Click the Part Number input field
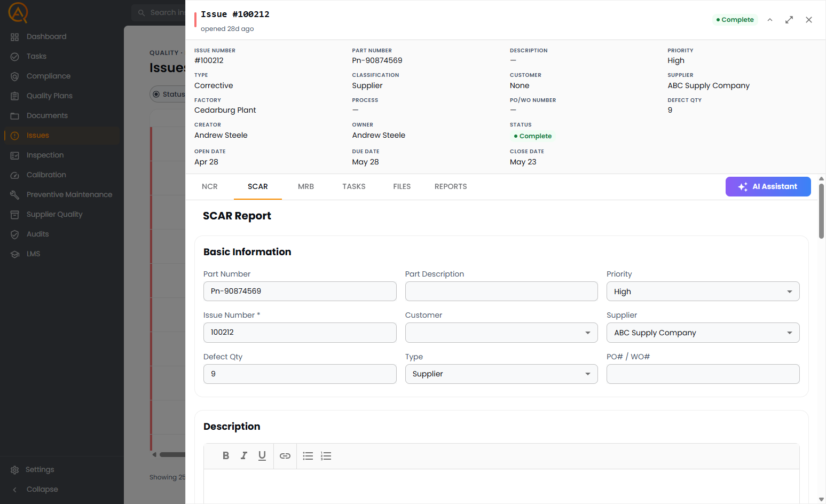This screenshot has height=504, width=826. pyautogui.click(x=300, y=292)
